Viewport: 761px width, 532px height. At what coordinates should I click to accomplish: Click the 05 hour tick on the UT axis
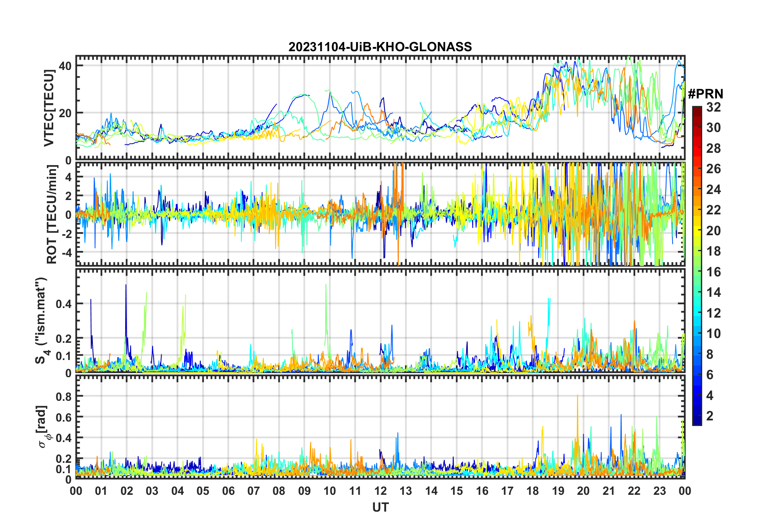[x=203, y=491]
